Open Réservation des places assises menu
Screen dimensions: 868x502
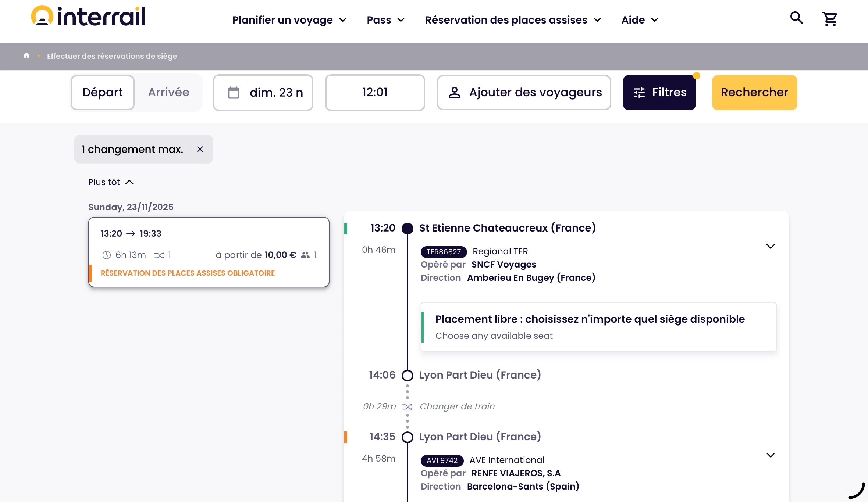point(513,20)
